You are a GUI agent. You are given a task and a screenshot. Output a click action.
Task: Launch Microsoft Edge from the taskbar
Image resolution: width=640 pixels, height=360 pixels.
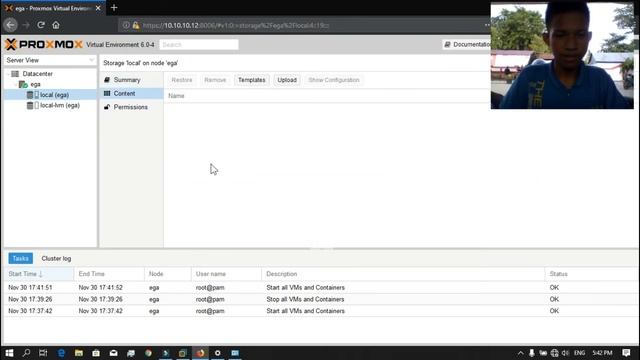click(x=61, y=353)
